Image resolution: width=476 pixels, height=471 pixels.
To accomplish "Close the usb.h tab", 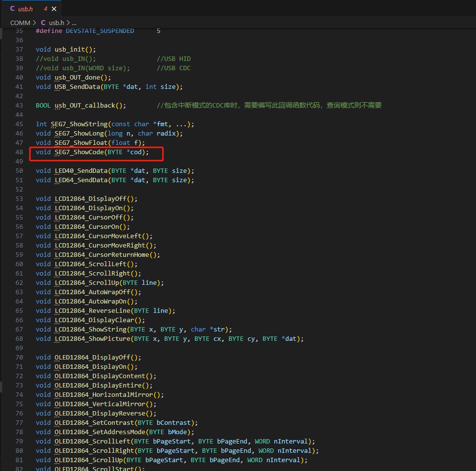I will coord(54,9).
